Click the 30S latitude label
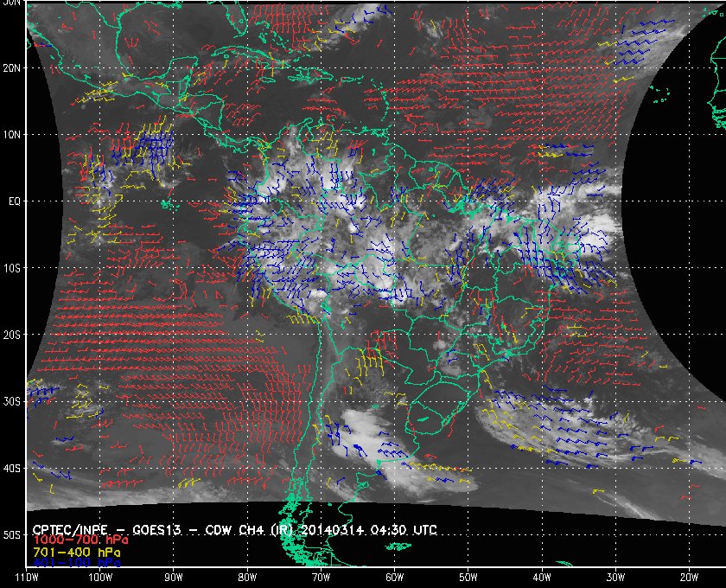 11,402
